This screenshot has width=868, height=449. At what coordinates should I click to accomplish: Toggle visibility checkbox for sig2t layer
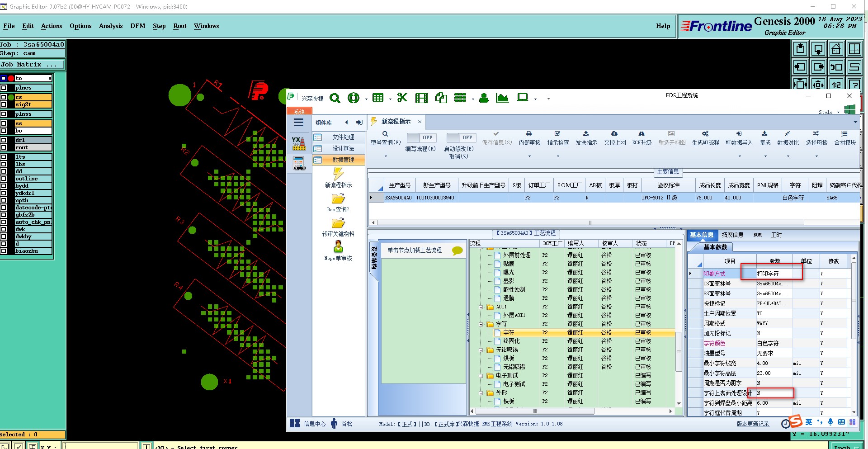(4, 104)
